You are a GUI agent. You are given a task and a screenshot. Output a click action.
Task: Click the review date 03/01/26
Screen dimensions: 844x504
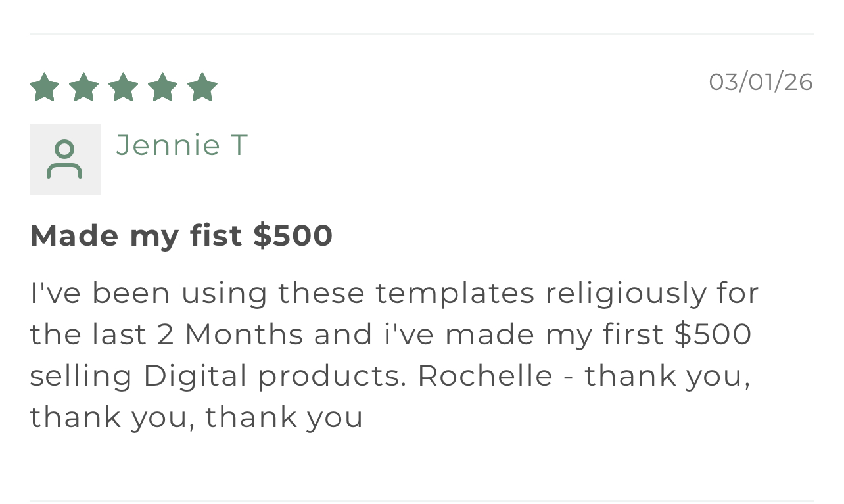[x=761, y=82]
